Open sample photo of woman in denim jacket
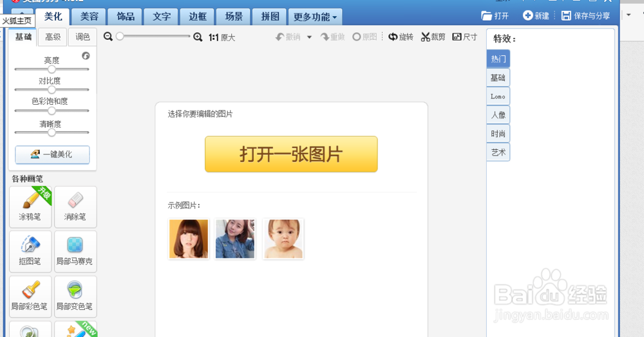This screenshot has width=644, height=337. 235,239
